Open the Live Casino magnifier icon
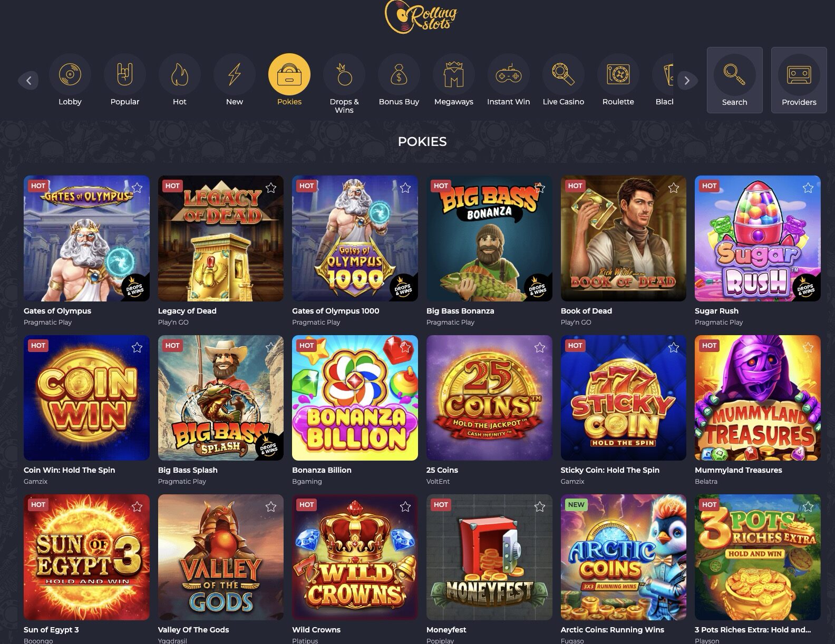 click(564, 74)
